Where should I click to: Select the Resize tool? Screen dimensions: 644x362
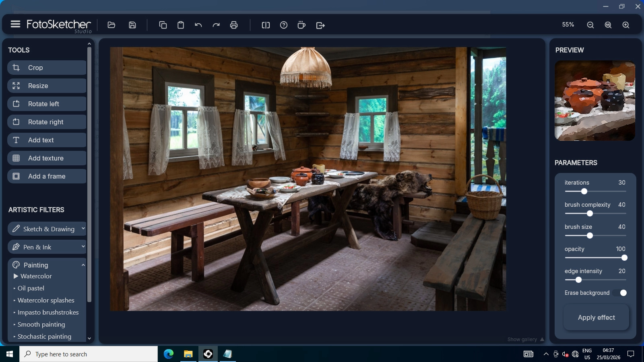[47, 86]
